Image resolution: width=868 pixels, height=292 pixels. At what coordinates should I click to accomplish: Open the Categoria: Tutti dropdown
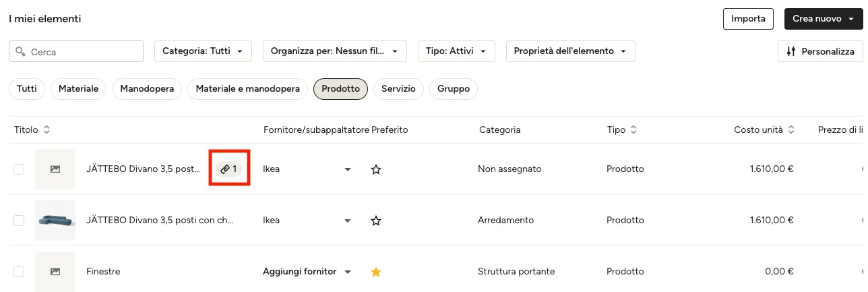203,51
